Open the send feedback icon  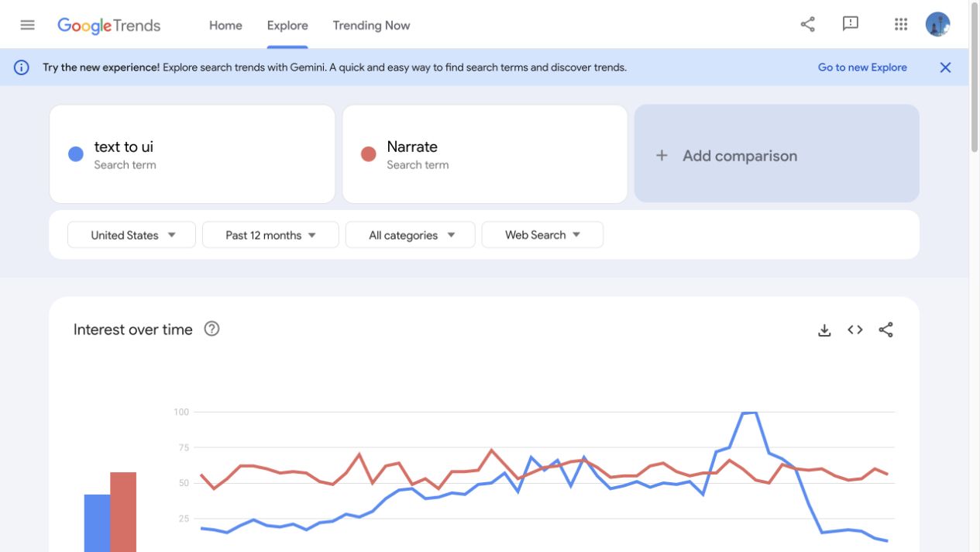click(x=851, y=25)
